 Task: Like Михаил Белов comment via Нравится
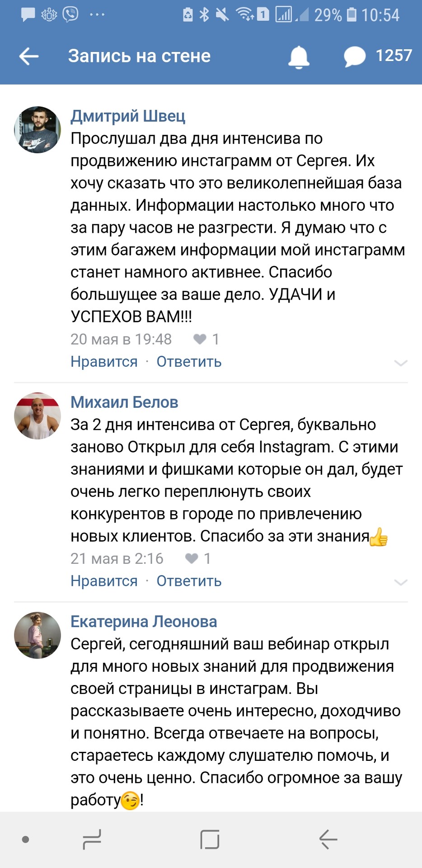tap(104, 581)
